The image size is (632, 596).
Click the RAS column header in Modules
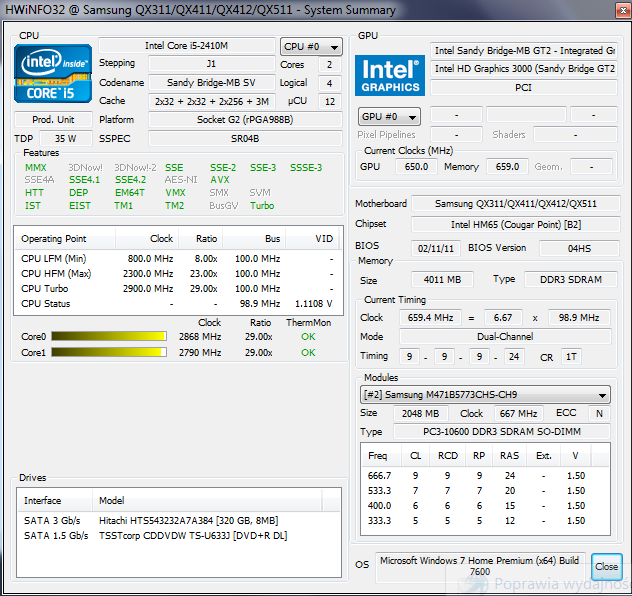pyautogui.click(x=509, y=455)
